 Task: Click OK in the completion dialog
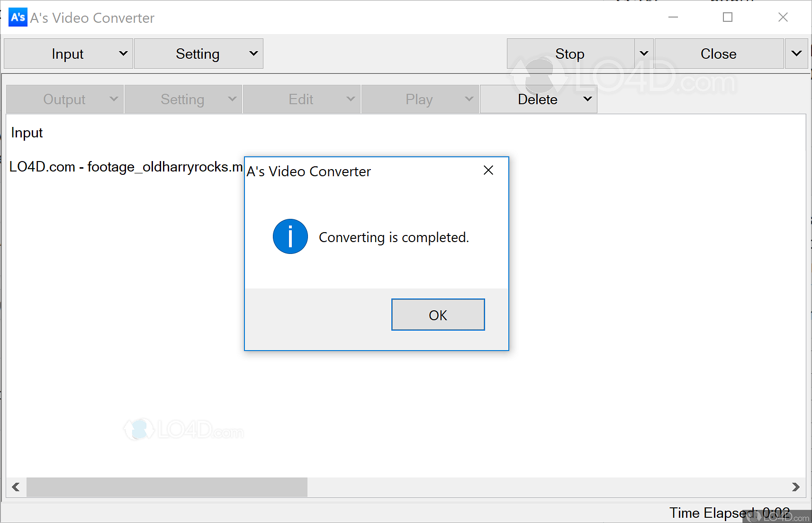(438, 315)
